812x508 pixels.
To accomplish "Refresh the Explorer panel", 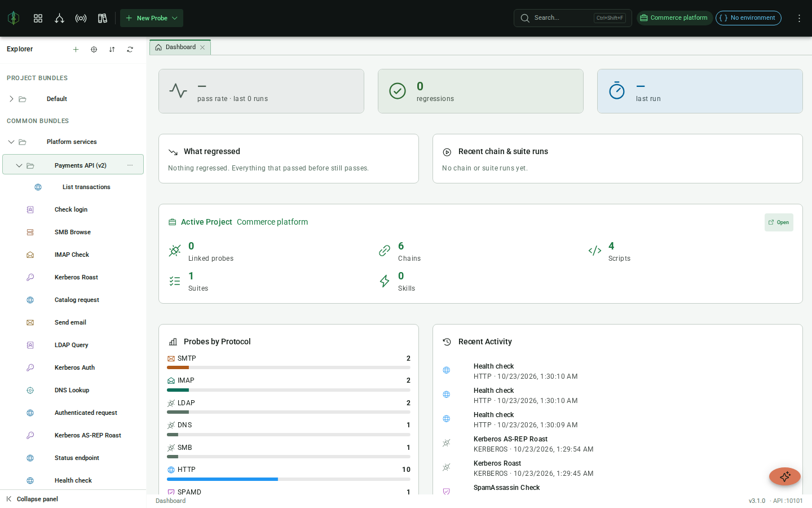I will (x=130, y=49).
